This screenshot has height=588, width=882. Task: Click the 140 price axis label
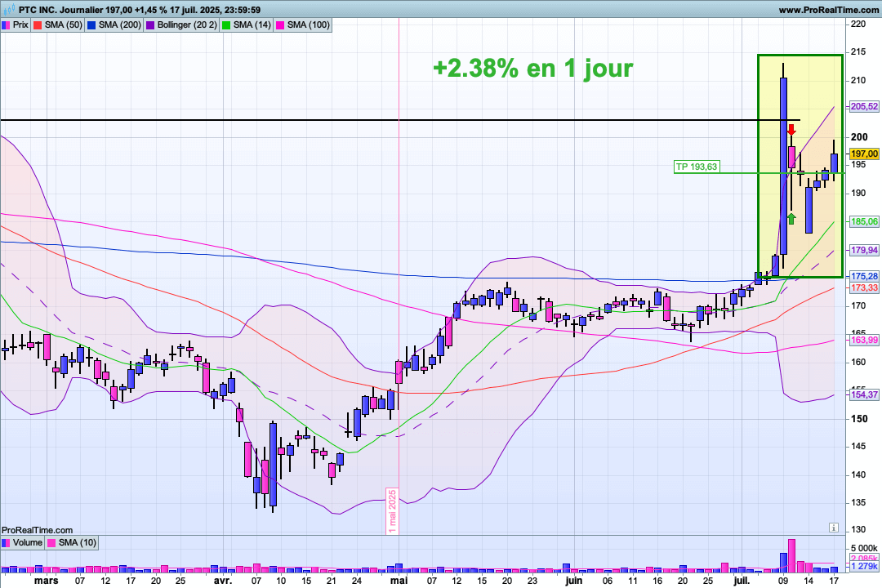[x=858, y=475]
